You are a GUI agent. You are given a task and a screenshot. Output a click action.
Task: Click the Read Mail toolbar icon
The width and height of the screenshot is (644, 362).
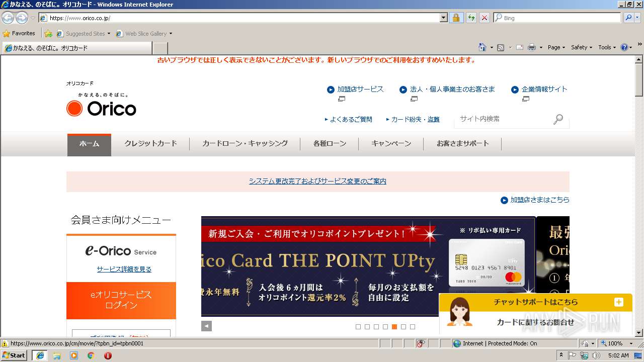click(x=520, y=47)
